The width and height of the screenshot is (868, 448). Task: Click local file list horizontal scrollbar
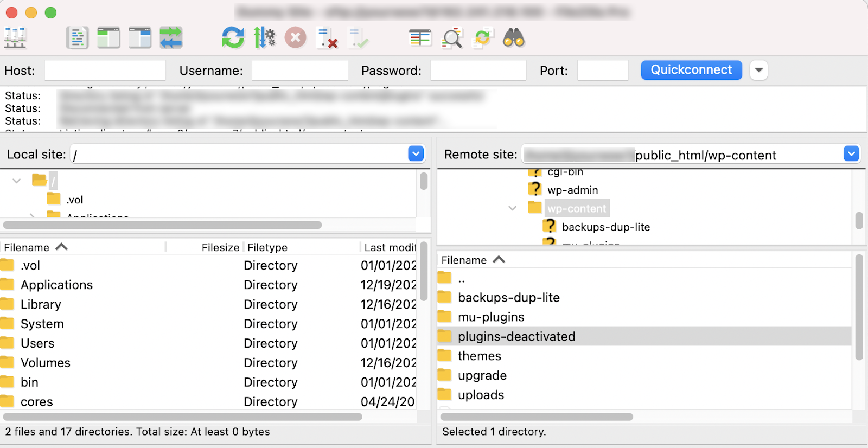183,417
